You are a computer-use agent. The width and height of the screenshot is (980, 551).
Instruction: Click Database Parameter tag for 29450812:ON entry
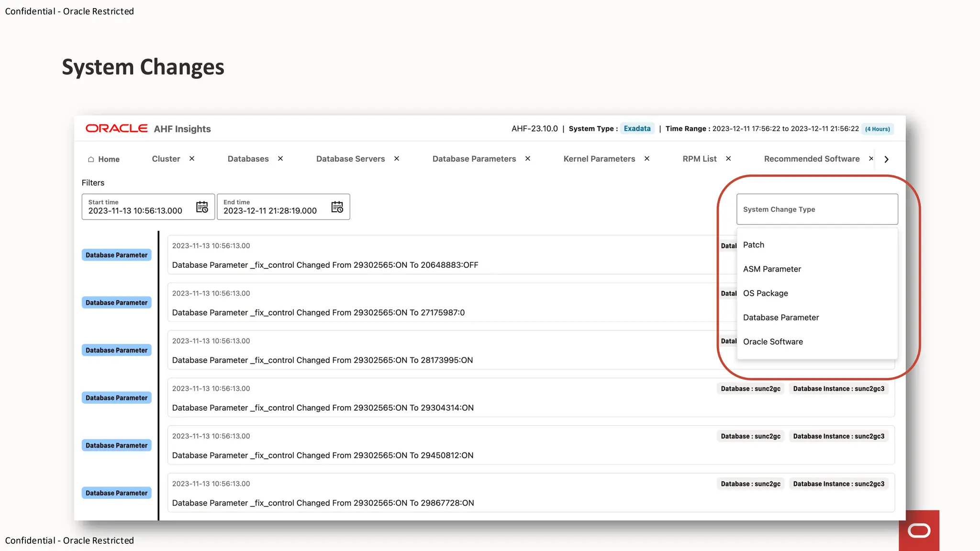point(116,445)
